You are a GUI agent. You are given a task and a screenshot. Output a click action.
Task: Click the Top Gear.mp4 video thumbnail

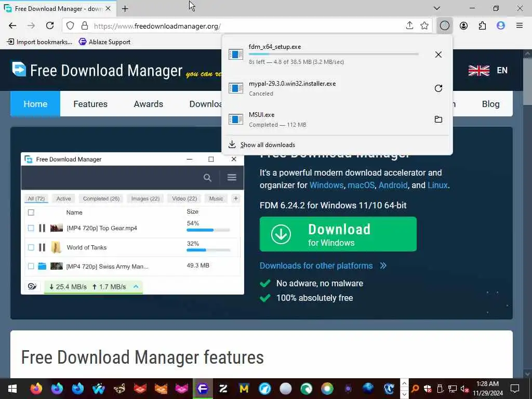tap(56, 228)
